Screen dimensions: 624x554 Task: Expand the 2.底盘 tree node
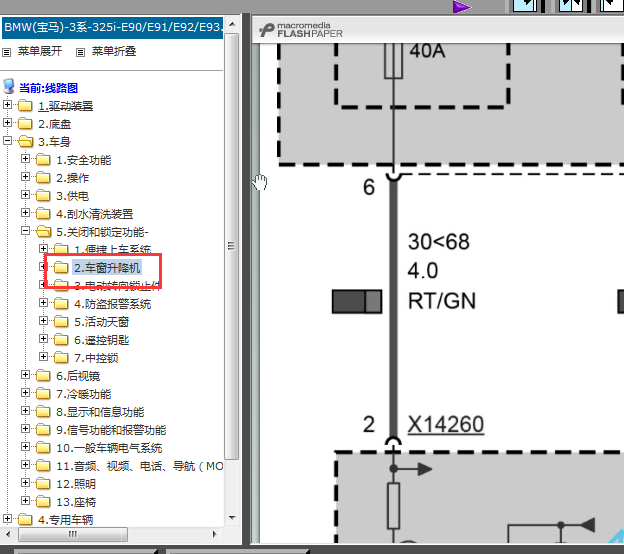click(x=7, y=123)
